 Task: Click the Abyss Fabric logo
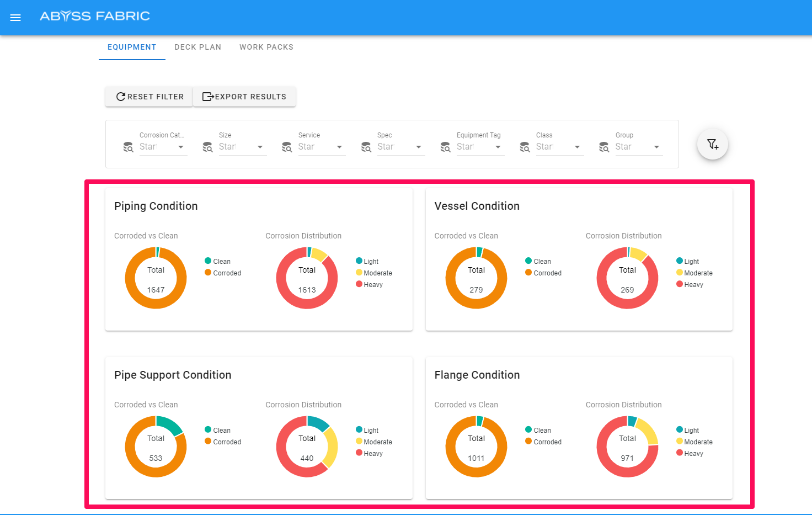(x=95, y=16)
